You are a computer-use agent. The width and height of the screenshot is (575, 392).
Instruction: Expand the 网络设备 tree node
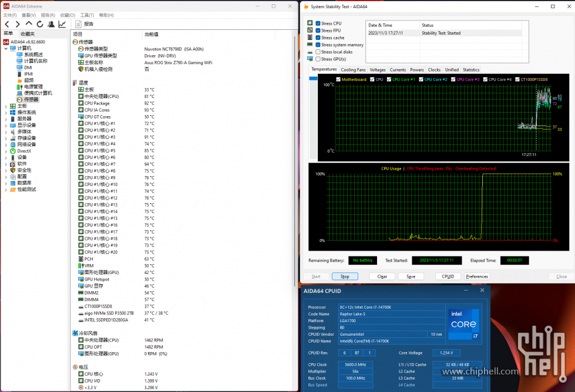point(6,144)
